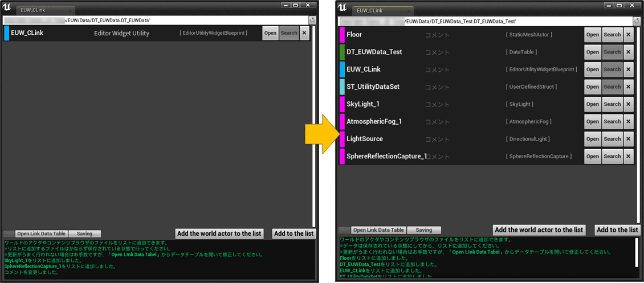Search EUW_CLink entry in left window

[289, 33]
